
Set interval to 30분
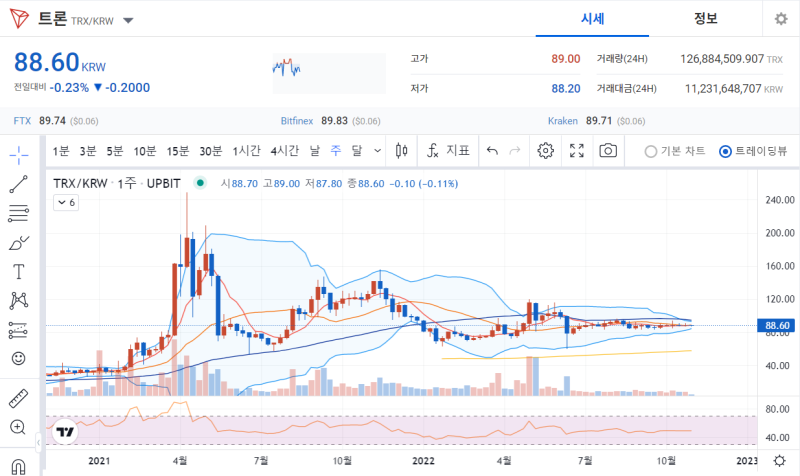click(211, 151)
